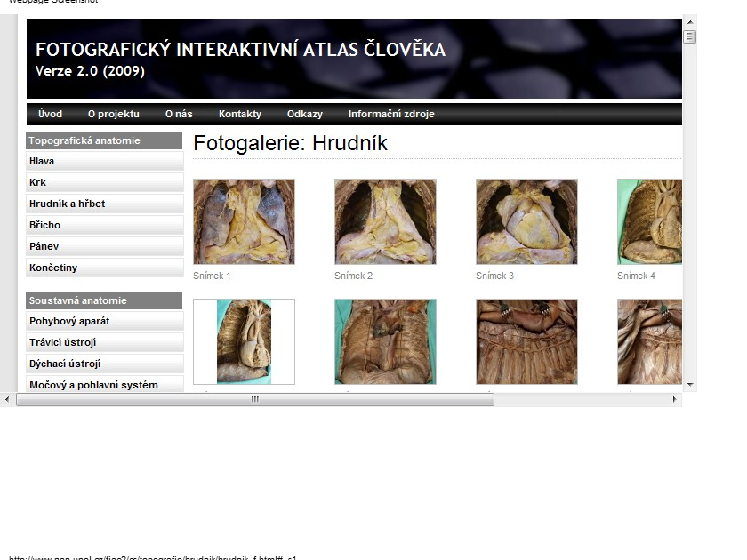Open the second-row thumbnail below Snímek 2
The width and height of the screenshot is (747, 560).
coord(385,341)
